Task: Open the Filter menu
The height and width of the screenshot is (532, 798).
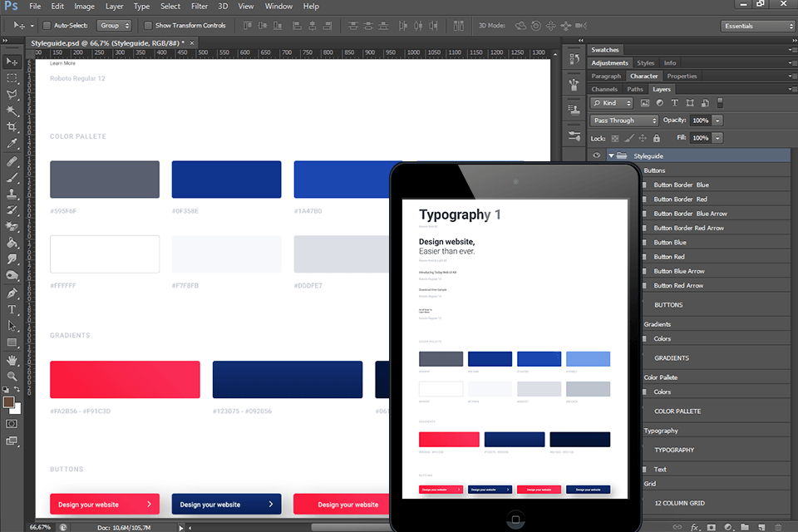Action: pyautogui.click(x=199, y=6)
